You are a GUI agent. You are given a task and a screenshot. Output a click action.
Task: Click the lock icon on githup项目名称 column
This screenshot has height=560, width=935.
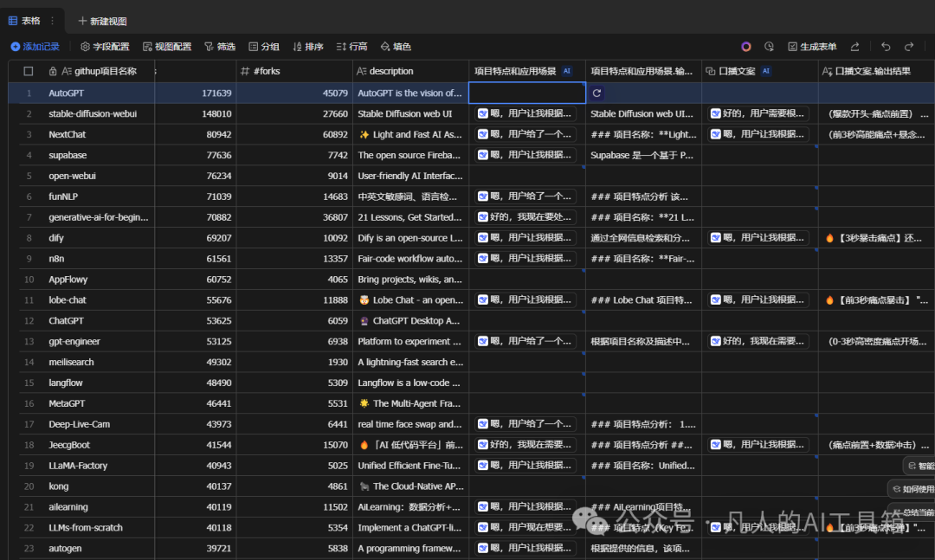53,71
